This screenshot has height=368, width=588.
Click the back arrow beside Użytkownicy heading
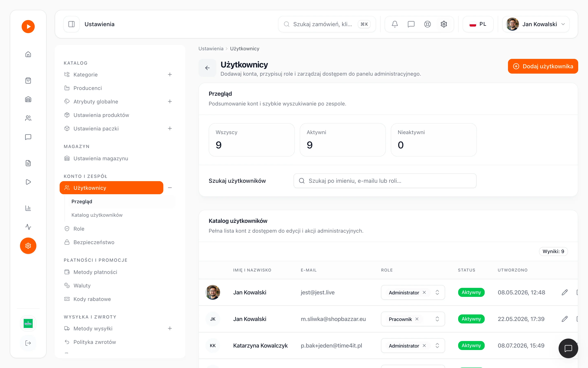coord(207,68)
